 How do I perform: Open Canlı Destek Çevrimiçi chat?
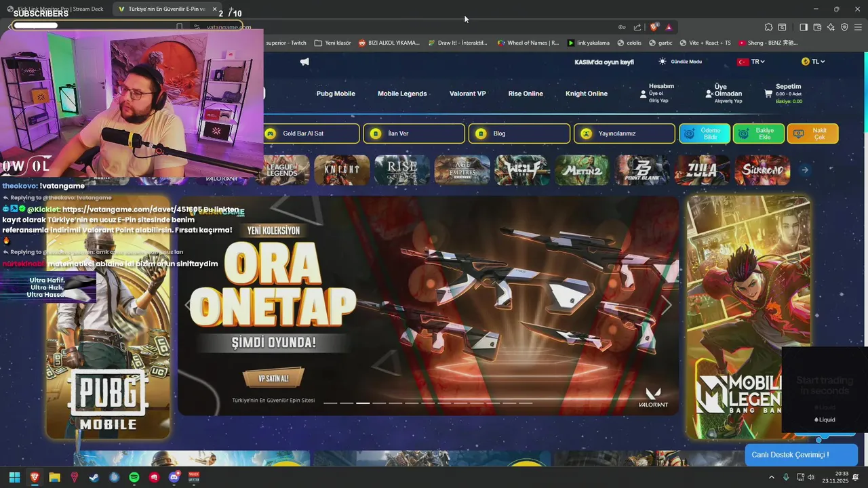click(x=801, y=455)
